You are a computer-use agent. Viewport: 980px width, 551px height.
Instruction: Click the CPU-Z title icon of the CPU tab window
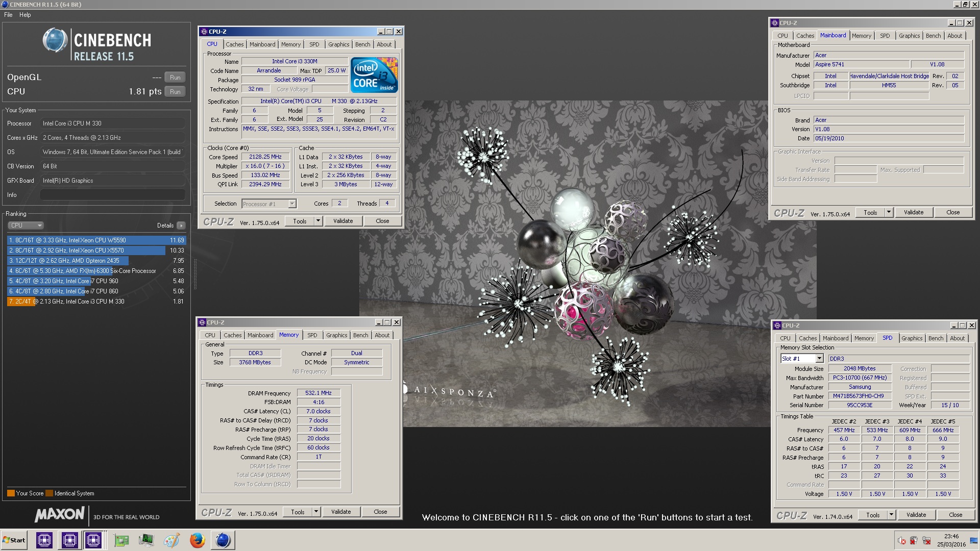pyautogui.click(x=204, y=32)
